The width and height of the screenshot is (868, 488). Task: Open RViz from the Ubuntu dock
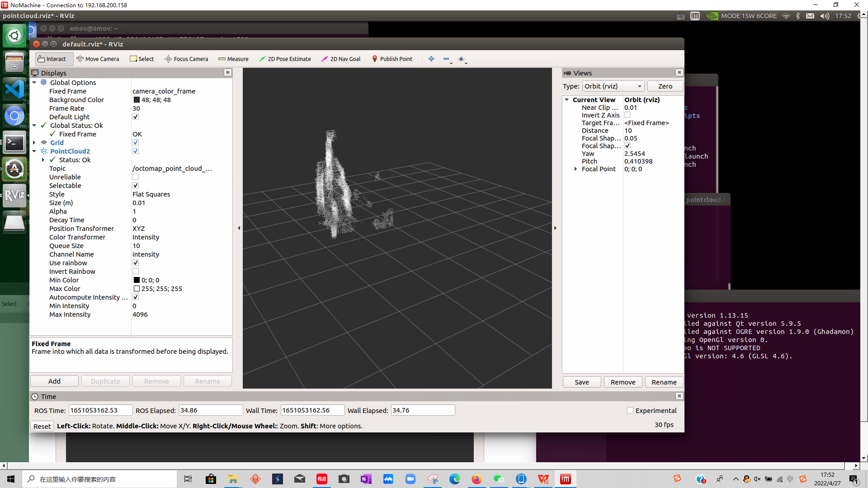pos(14,195)
